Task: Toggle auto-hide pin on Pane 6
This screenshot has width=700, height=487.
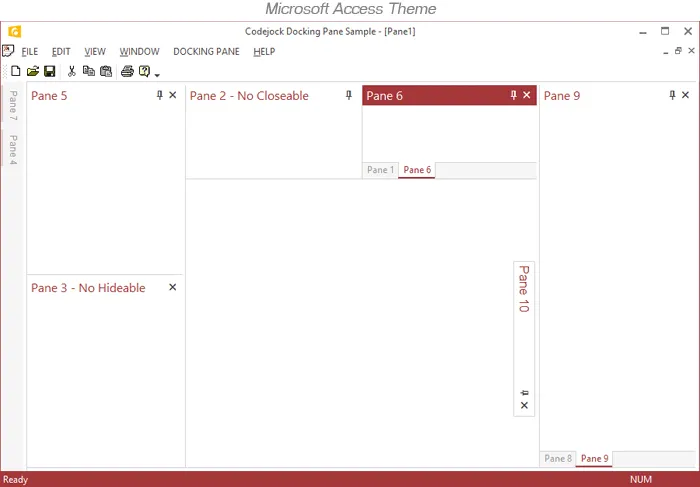Action: (513, 95)
